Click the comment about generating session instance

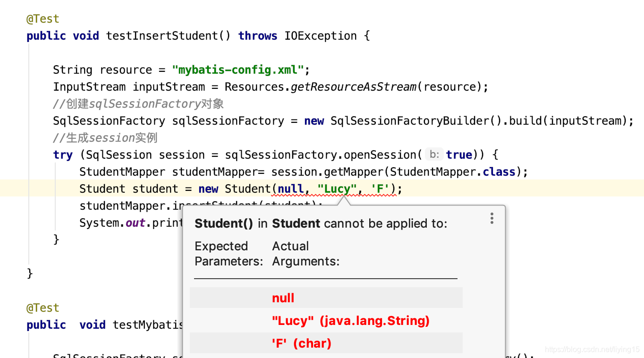pyautogui.click(x=105, y=138)
